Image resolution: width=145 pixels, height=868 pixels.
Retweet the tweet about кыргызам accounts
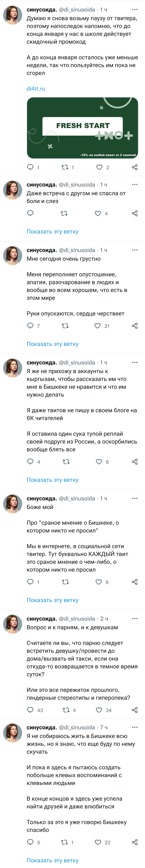click(66, 462)
